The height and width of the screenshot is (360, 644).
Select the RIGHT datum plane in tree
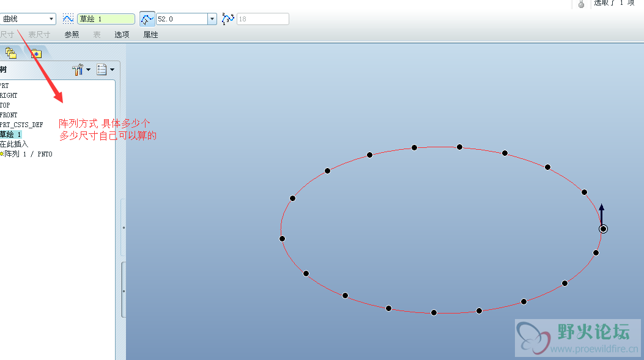pyautogui.click(x=9, y=95)
